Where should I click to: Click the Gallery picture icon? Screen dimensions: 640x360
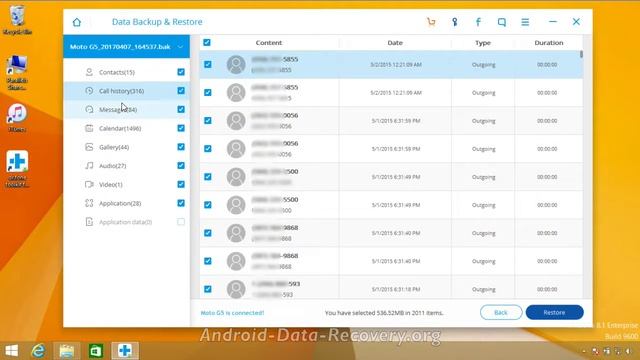tap(89, 147)
